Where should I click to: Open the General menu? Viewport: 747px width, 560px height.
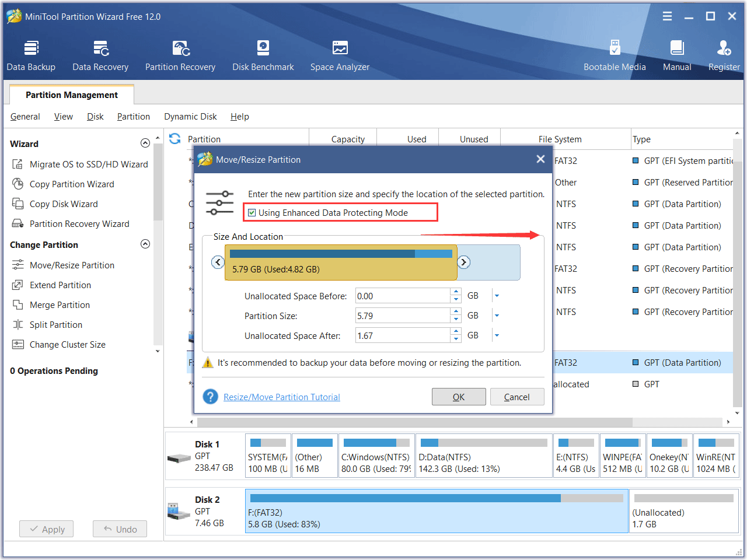(25, 117)
